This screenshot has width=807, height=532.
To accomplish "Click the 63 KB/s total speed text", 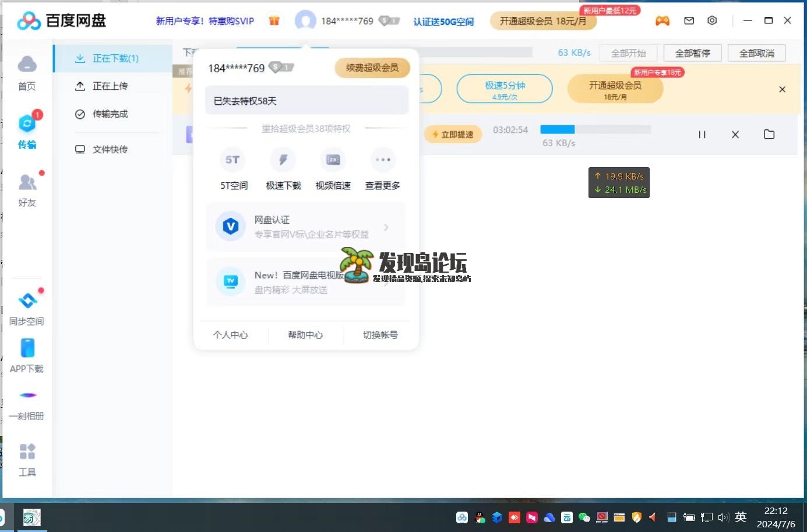I will click(575, 52).
